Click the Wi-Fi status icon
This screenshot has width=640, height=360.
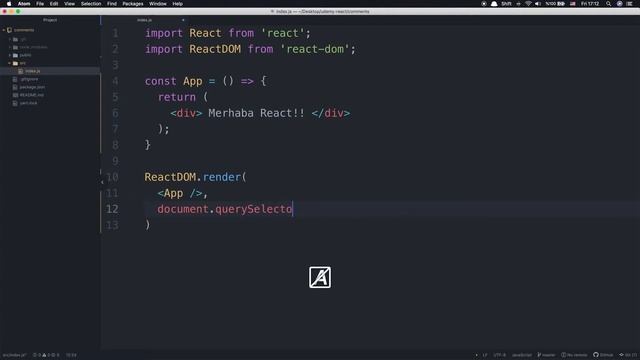528,4
